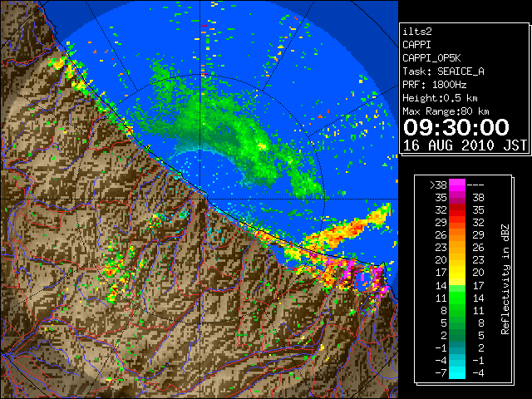Click the 'ilts2' label in the info box

coord(417,32)
